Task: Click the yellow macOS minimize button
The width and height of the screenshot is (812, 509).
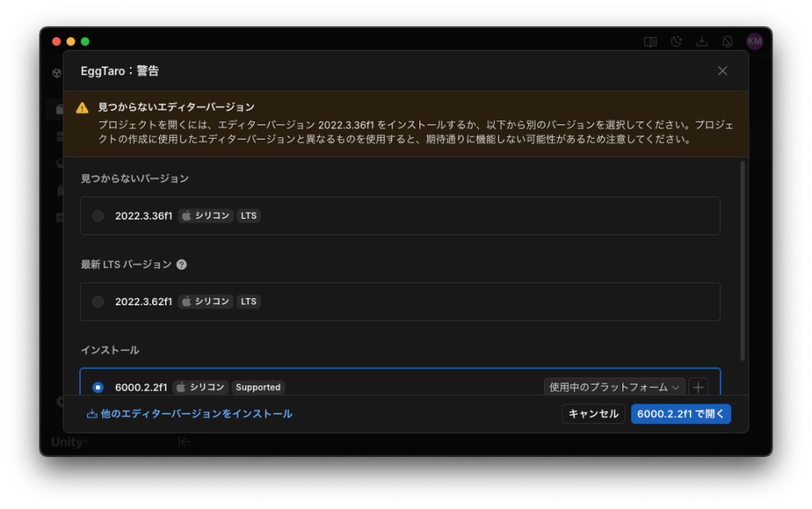Action: click(71, 41)
